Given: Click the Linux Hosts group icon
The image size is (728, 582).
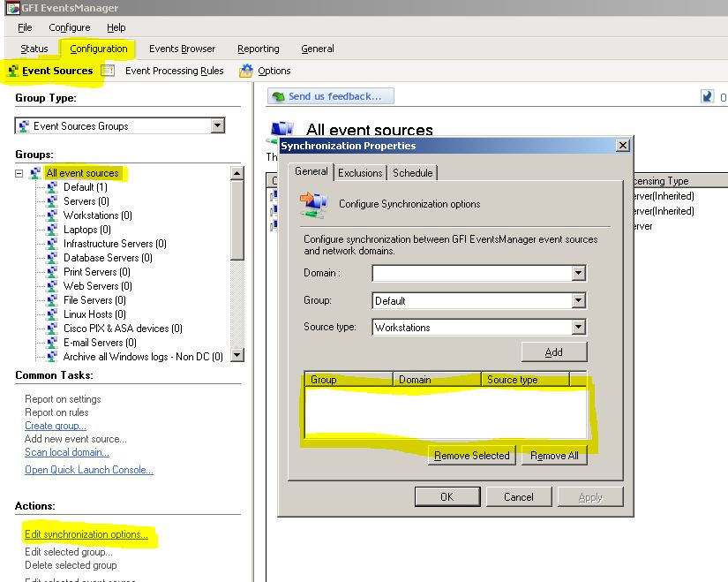Looking at the screenshot, I should pos(52,314).
